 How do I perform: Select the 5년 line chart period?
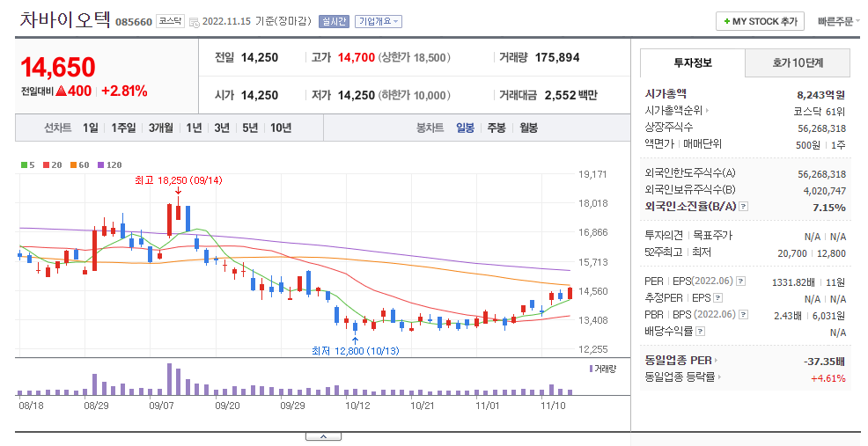pos(250,128)
